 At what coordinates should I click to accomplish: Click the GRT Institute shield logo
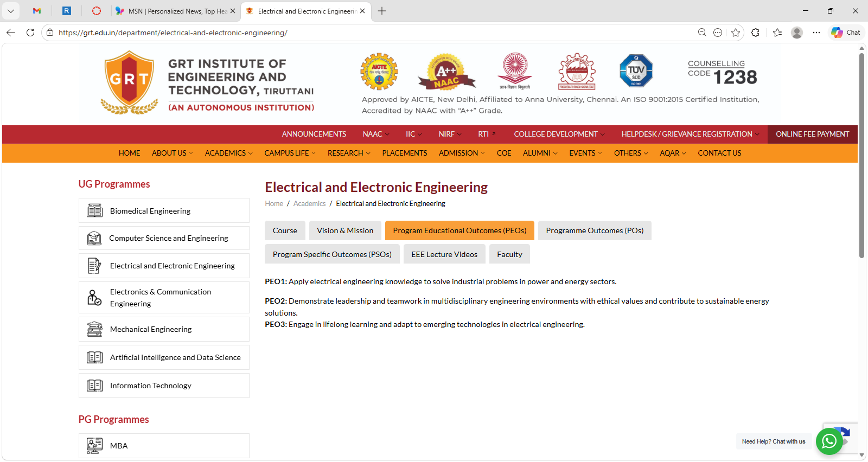click(129, 81)
